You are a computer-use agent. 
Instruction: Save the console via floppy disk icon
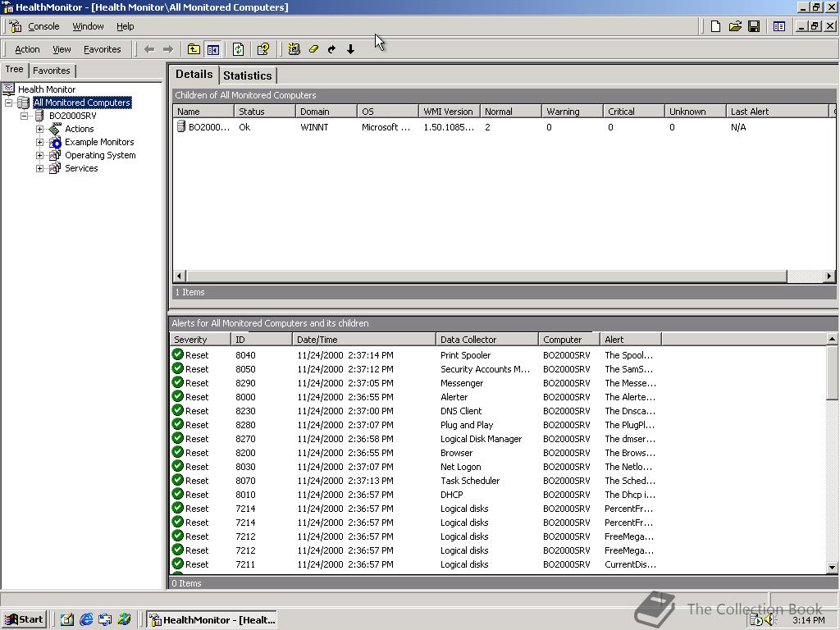pyautogui.click(x=754, y=26)
